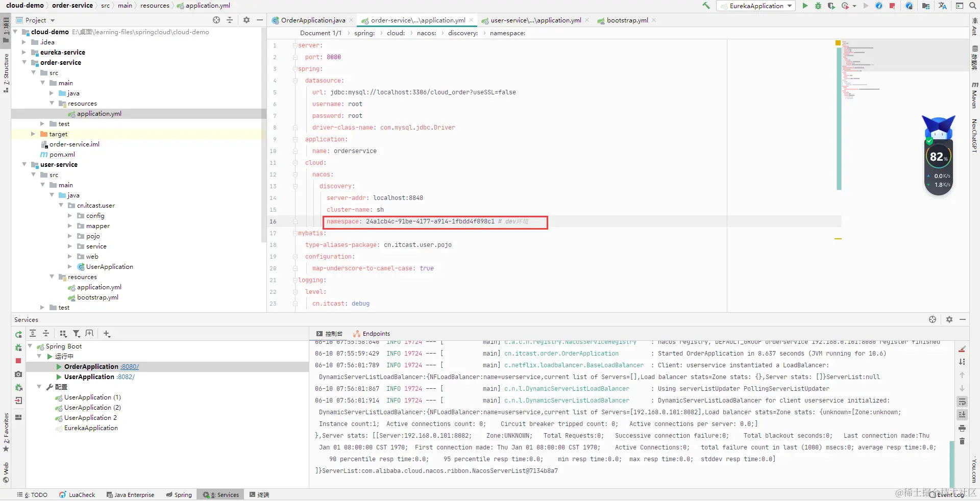
Task: Toggle soft-wrap in the console toolbar
Action: [962, 401]
